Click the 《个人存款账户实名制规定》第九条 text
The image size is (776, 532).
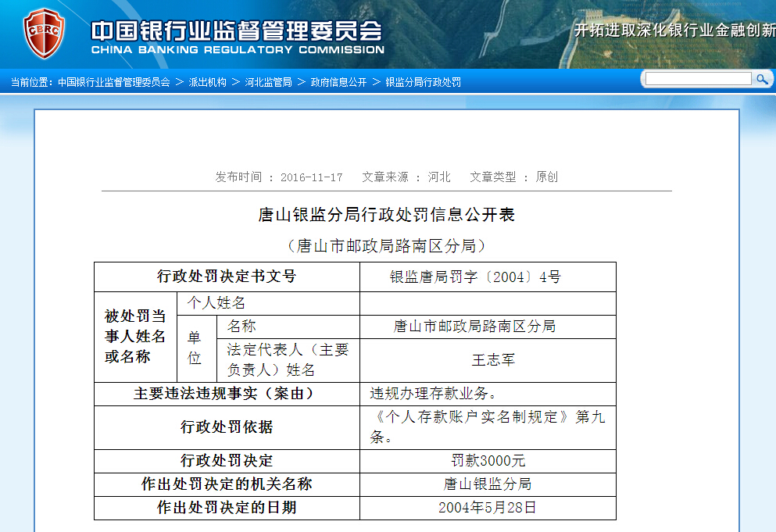[488, 427]
